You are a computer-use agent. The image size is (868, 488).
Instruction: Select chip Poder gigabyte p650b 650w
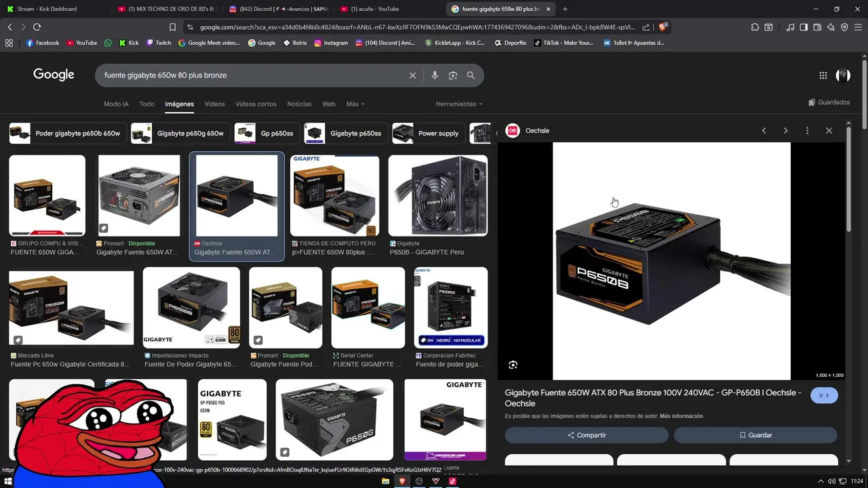click(x=68, y=134)
